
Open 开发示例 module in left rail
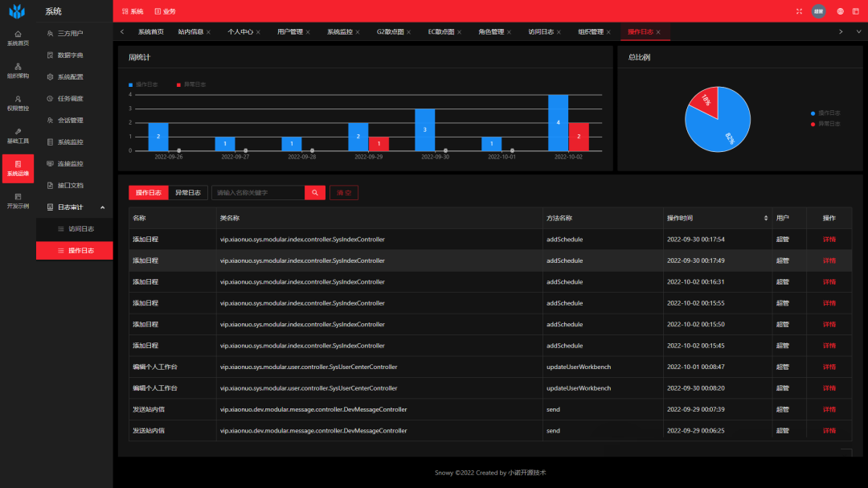tap(18, 201)
